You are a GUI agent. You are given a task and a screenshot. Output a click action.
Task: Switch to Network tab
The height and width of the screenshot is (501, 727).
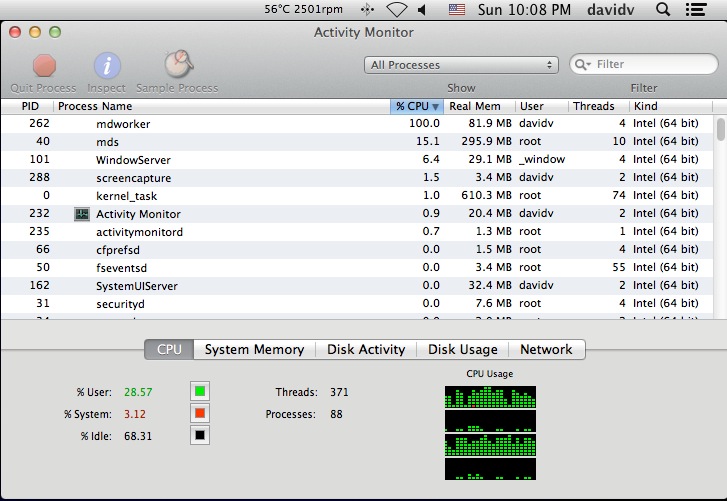tap(547, 349)
